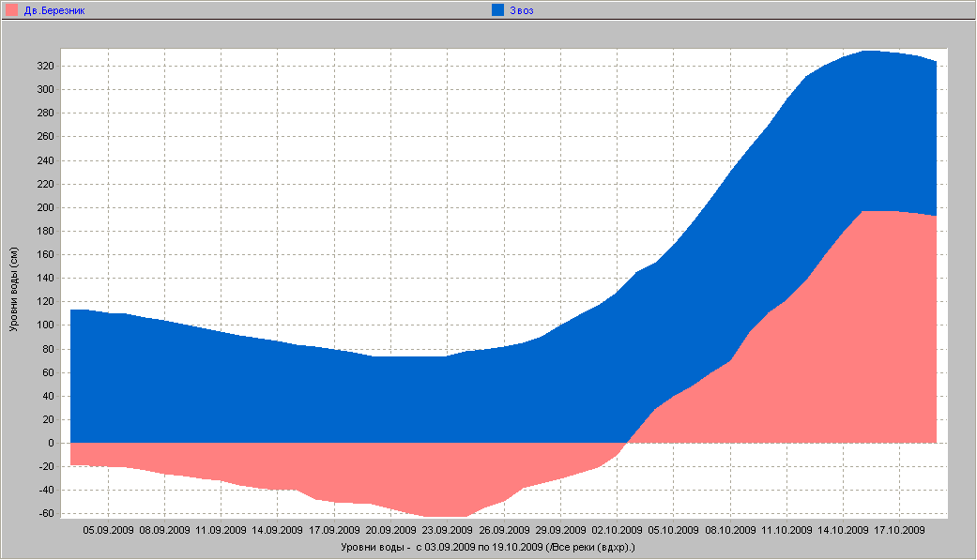Click the vertical axis title Уровни воды (см)

click(13, 291)
